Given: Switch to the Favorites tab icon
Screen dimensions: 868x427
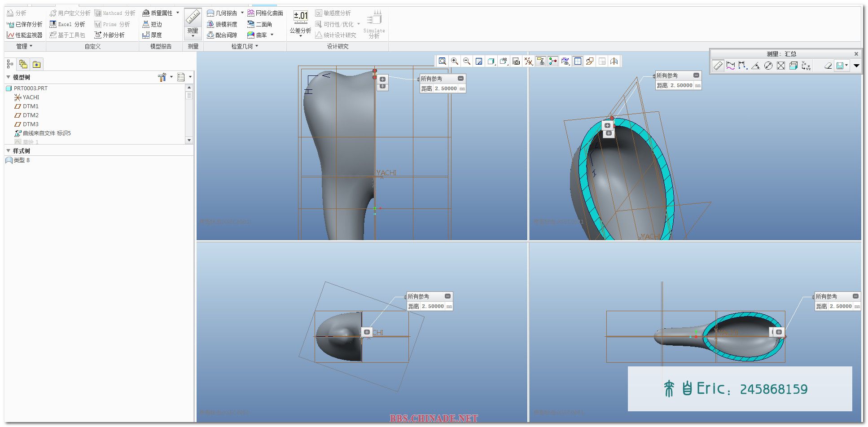Looking at the screenshot, I should [x=37, y=64].
